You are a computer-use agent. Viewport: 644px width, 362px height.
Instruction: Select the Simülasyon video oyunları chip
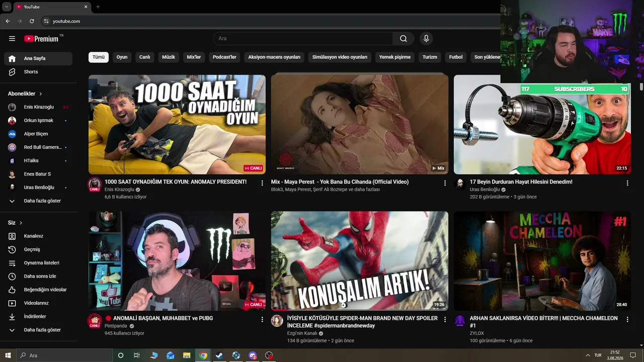(340, 57)
